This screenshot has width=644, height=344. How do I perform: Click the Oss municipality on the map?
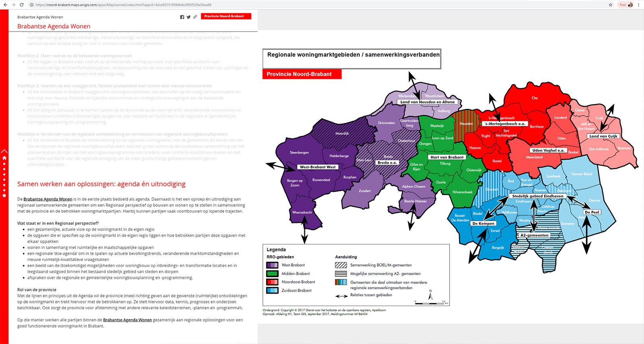[535, 98]
